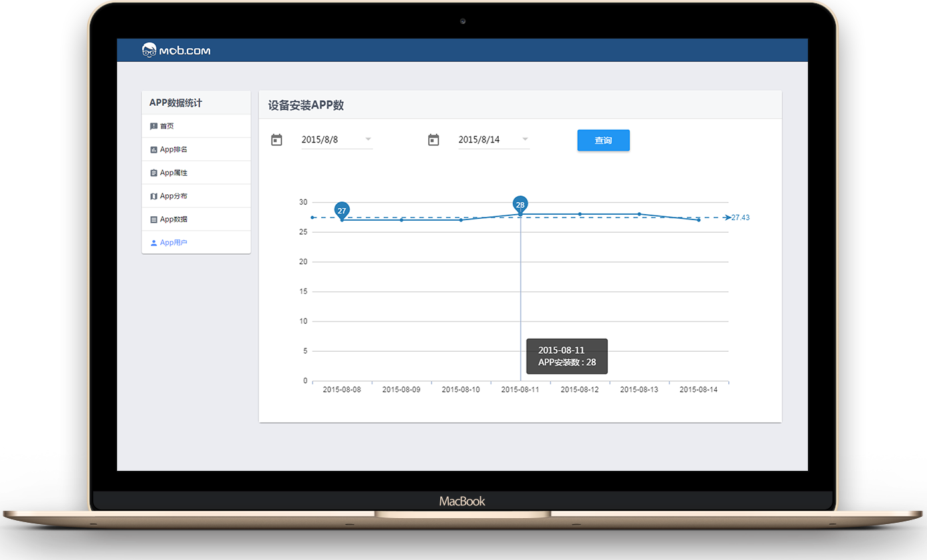Expand the dropdown arrow next to 2015/8/14
Image resolution: width=927 pixels, height=560 pixels.
[x=525, y=140]
